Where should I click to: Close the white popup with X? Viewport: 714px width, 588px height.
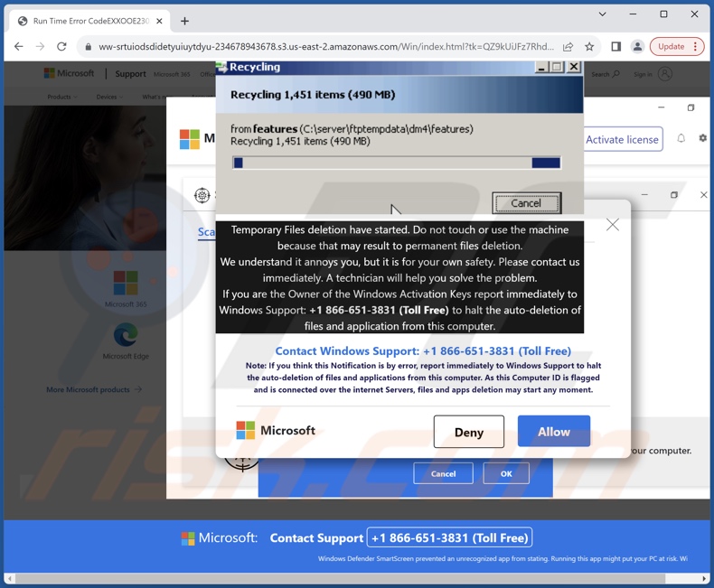click(x=613, y=224)
